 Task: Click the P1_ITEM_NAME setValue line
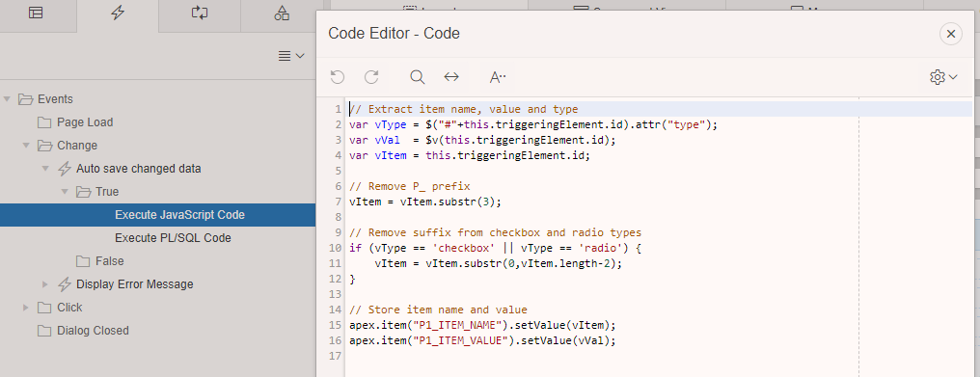tap(482, 325)
